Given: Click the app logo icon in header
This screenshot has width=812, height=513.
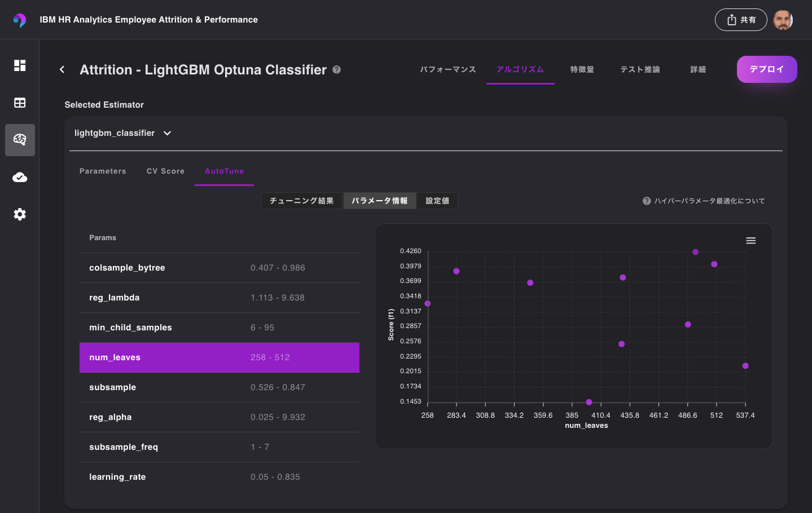Looking at the screenshot, I should pyautogui.click(x=20, y=20).
